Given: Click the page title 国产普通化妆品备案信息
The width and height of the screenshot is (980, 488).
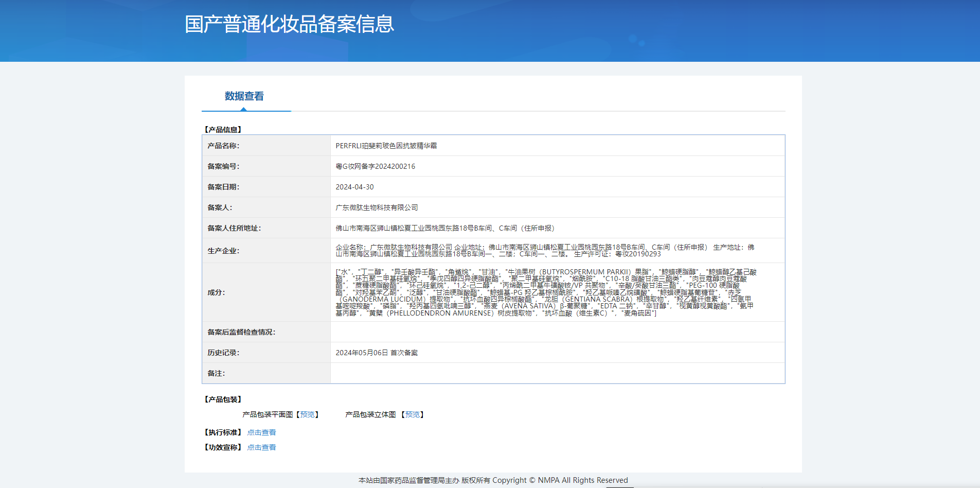Looking at the screenshot, I should [289, 24].
